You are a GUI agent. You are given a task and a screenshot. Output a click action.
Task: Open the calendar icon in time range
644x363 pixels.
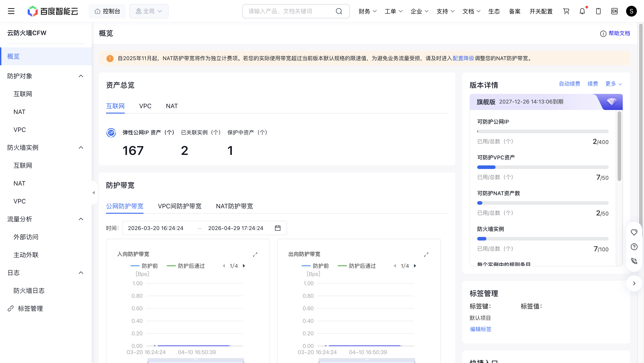coord(278,228)
